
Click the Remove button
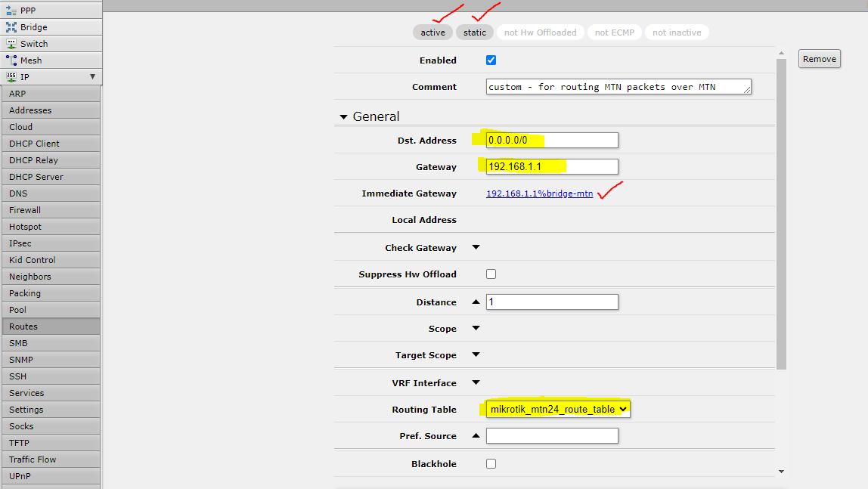click(x=819, y=58)
